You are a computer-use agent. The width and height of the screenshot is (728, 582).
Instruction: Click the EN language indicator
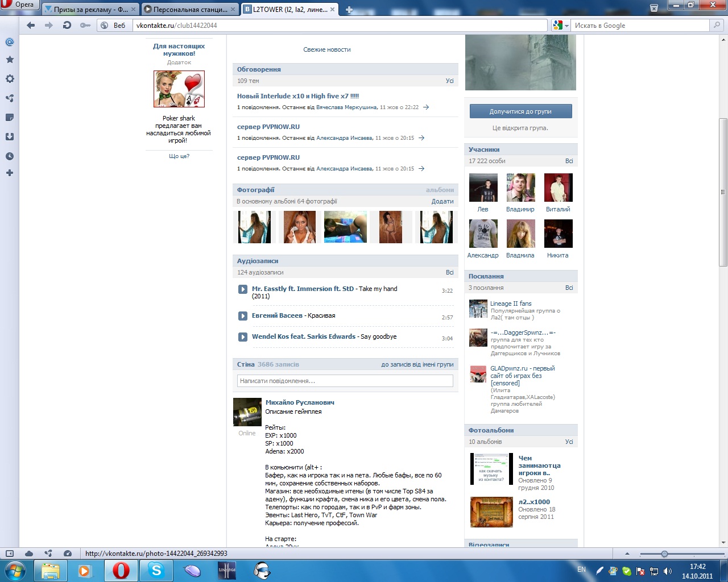coord(581,569)
